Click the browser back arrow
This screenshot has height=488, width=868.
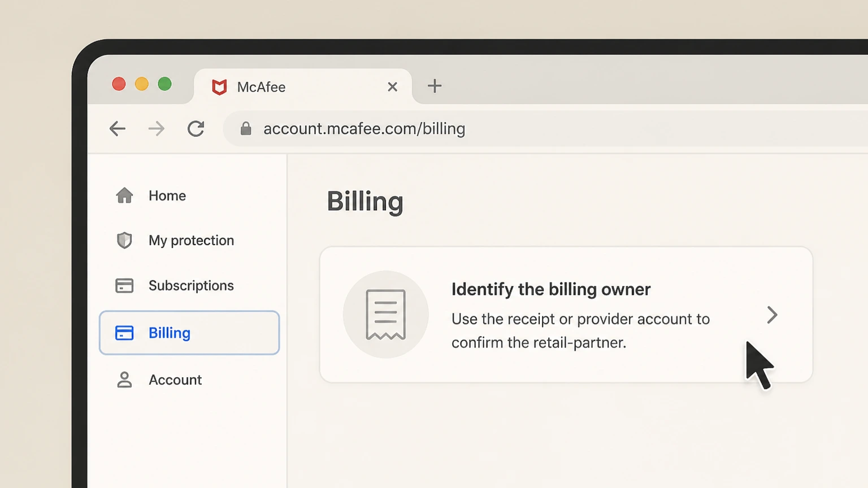pos(118,129)
